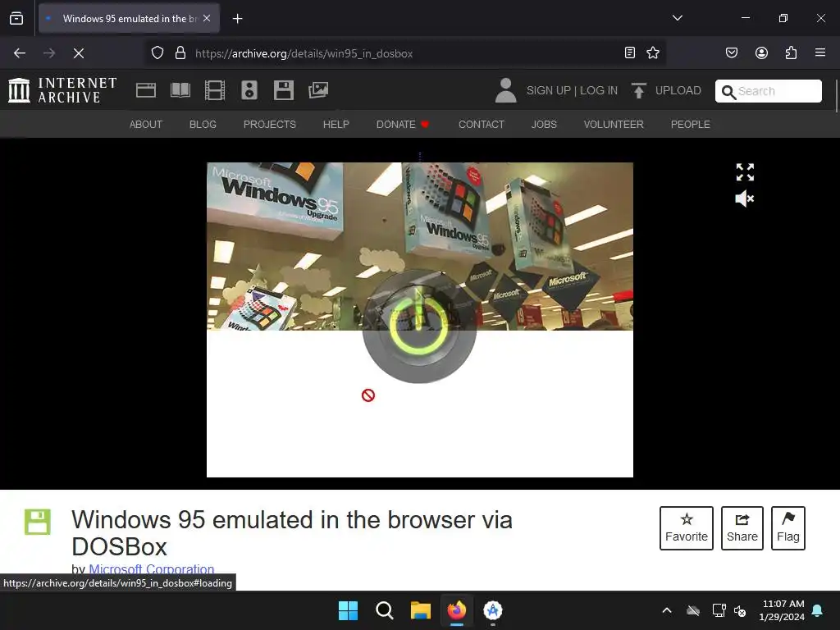The width and height of the screenshot is (840, 630).
Task: Open the PEOPLE menu item
Action: (690, 125)
